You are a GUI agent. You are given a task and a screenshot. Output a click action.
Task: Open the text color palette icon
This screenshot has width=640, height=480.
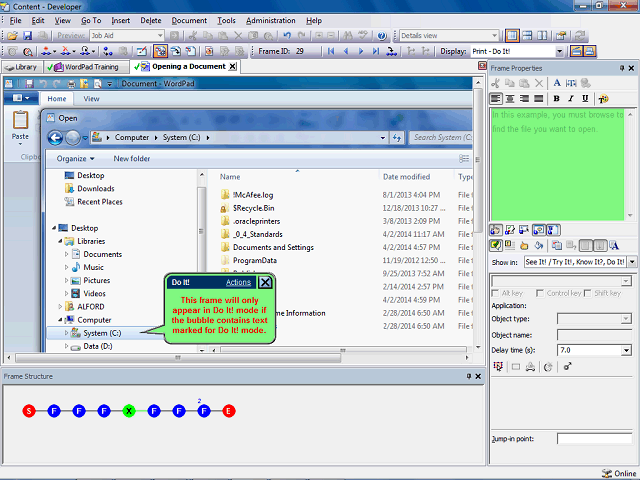coord(603,98)
